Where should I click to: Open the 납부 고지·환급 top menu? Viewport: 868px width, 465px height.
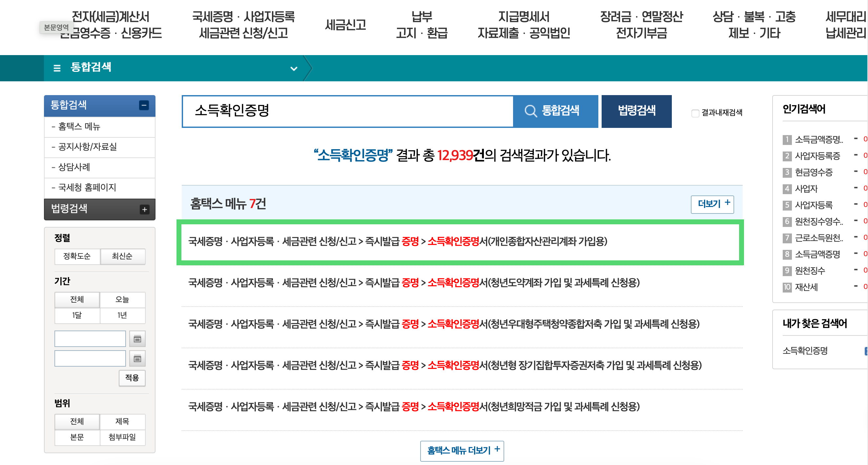[422, 25]
